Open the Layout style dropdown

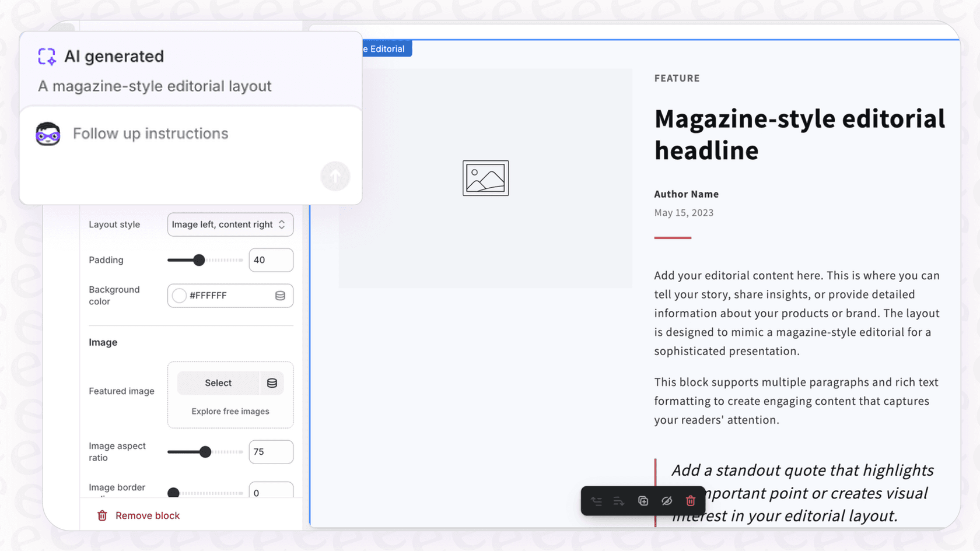click(230, 224)
